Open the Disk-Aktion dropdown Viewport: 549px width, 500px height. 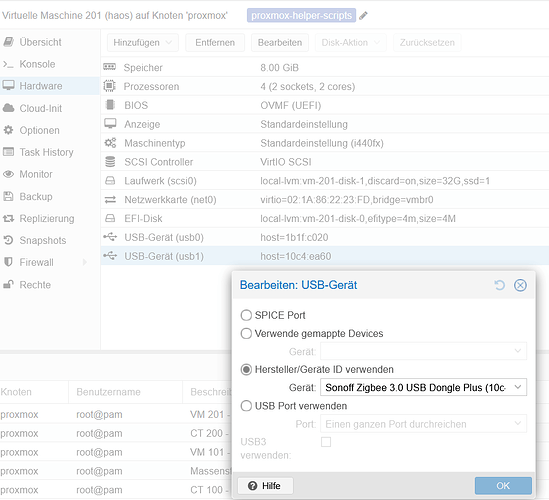(350, 43)
